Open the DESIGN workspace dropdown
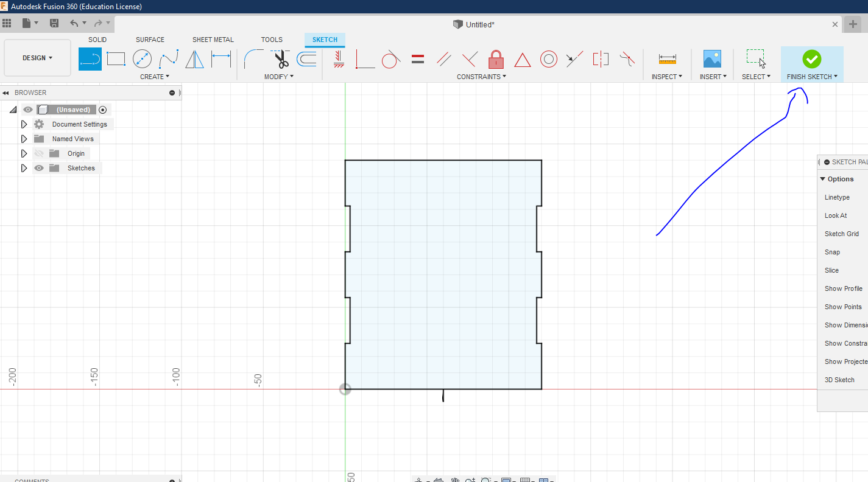Viewport: 868px width, 482px height. pyautogui.click(x=37, y=58)
